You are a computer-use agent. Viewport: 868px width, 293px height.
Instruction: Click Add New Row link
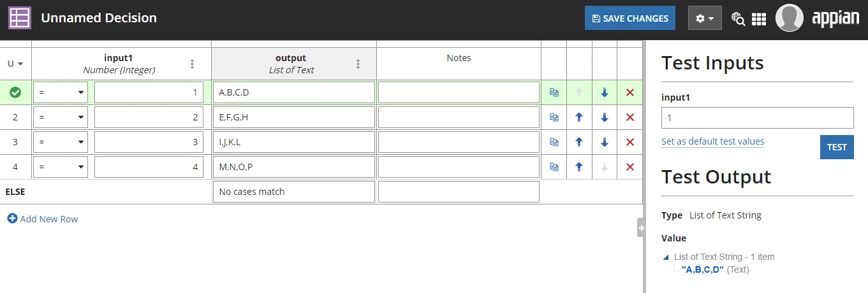click(43, 218)
